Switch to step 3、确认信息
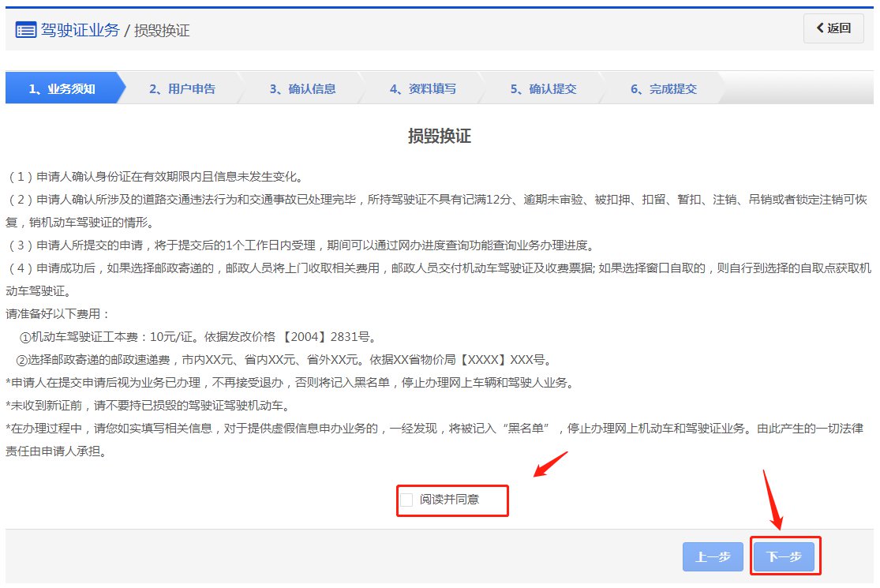Image resolution: width=880 pixels, height=588 pixels. pos(302,88)
